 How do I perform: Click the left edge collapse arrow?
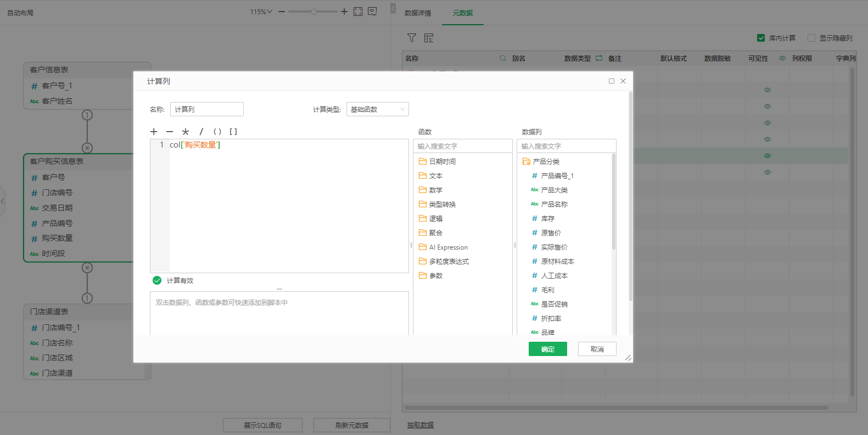[2, 201]
